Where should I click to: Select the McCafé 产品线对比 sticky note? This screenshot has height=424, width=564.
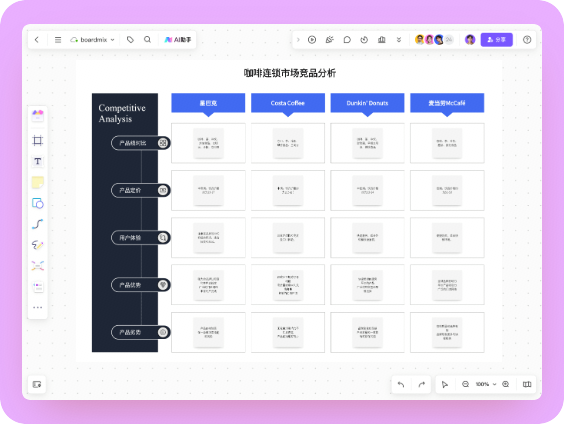coord(447,143)
